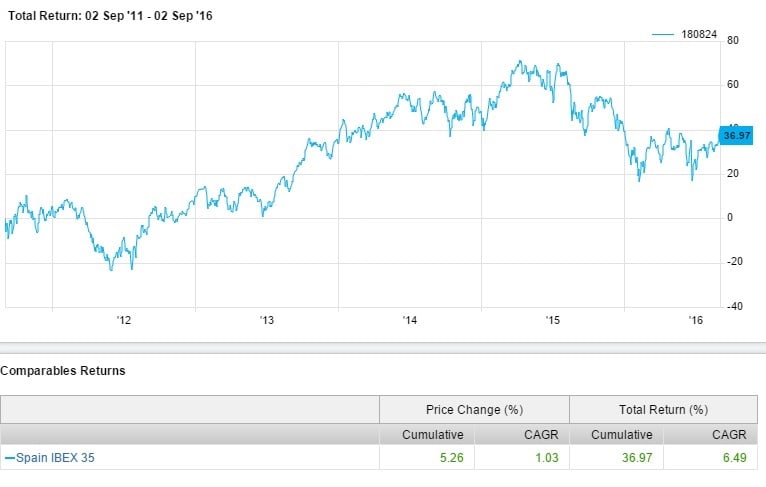The width and height of the screenshot is (766, 487).
Task: Click the '12 year marker on x-axis
Action: click(124, 321)
